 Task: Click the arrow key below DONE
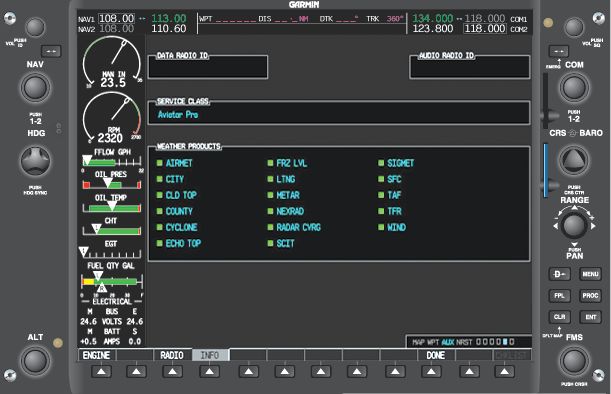pyautogui.click(x=431, y=371)
